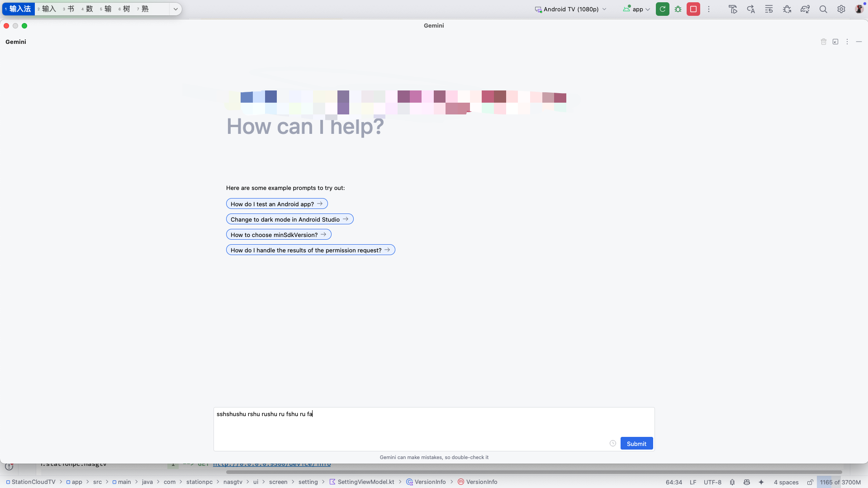Open prompt history clock icon

click(612, 443)
